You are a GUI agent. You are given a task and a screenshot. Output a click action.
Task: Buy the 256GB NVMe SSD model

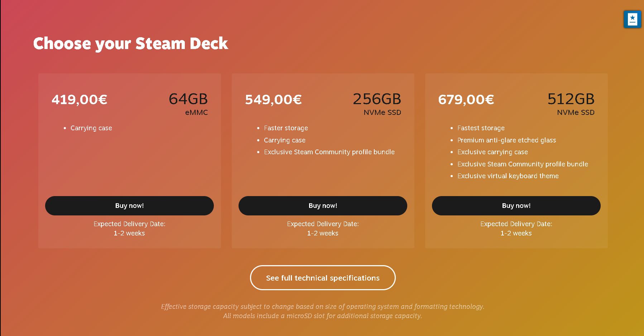click(x=322, y=205)
